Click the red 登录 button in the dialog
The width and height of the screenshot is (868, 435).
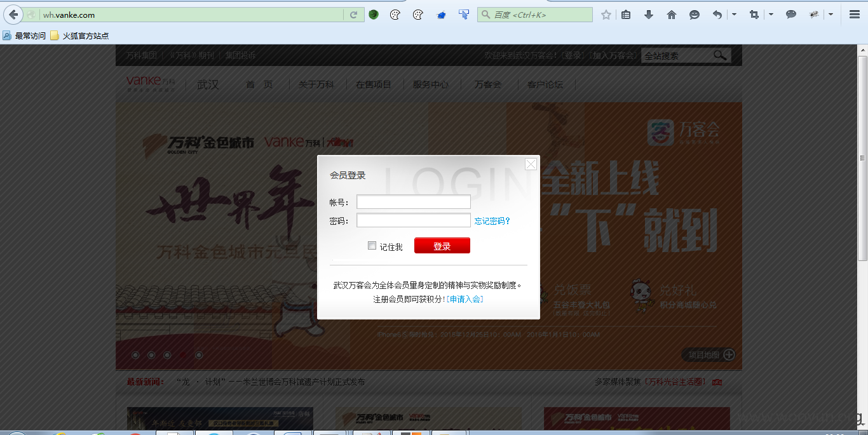tap(442, 246)
